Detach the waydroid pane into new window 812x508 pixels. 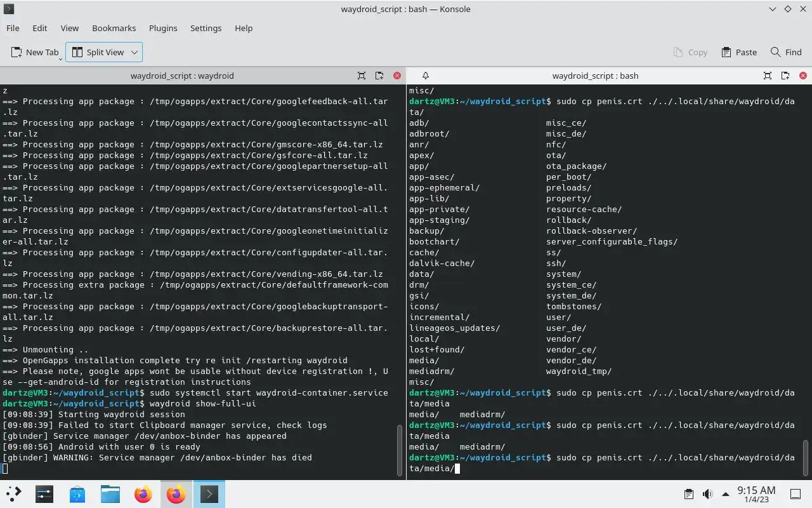point(379,76)
